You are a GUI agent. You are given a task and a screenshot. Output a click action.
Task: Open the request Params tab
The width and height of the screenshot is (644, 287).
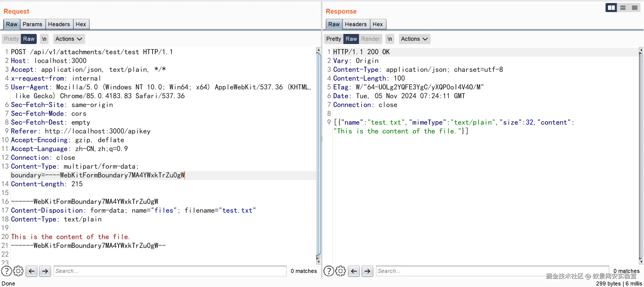[x=32, y=24]
